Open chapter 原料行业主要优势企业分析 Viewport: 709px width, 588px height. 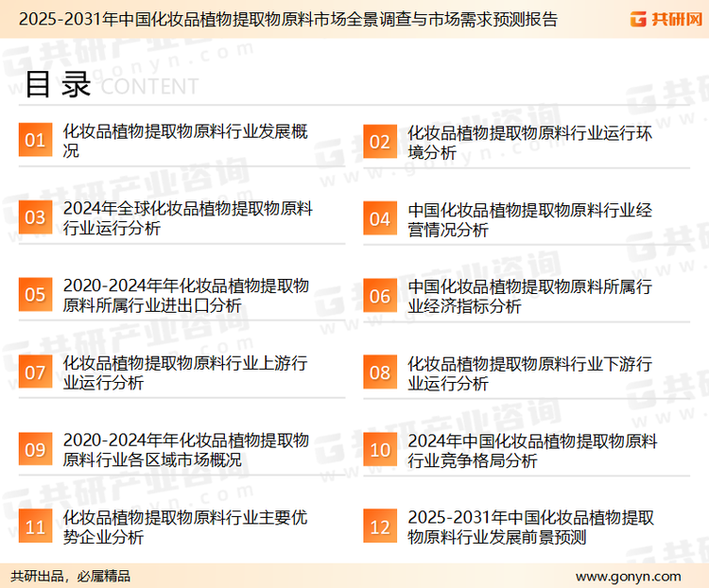(x=185, y=527)
